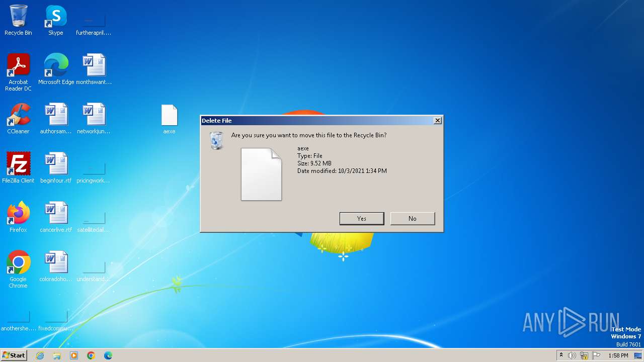Click the 'Date modified: 10/3/2021 1:34 PM' text

point(342,171)
